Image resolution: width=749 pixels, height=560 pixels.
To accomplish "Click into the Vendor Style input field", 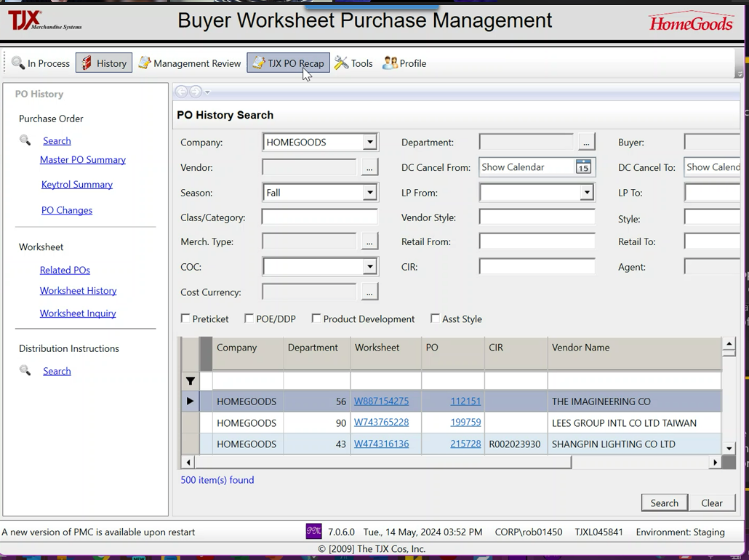I will [x=537, y=217].
